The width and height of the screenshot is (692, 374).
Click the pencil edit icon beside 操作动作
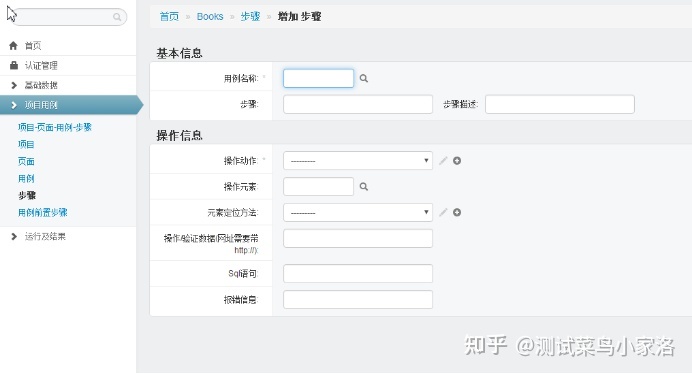[x=443, y=161]
